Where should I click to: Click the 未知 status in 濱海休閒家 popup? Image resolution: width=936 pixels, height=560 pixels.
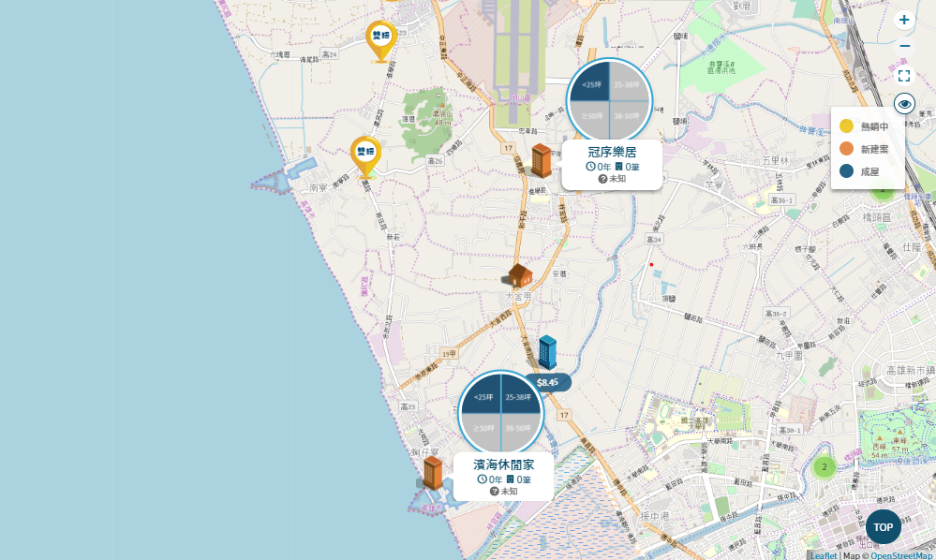(503, 492)
